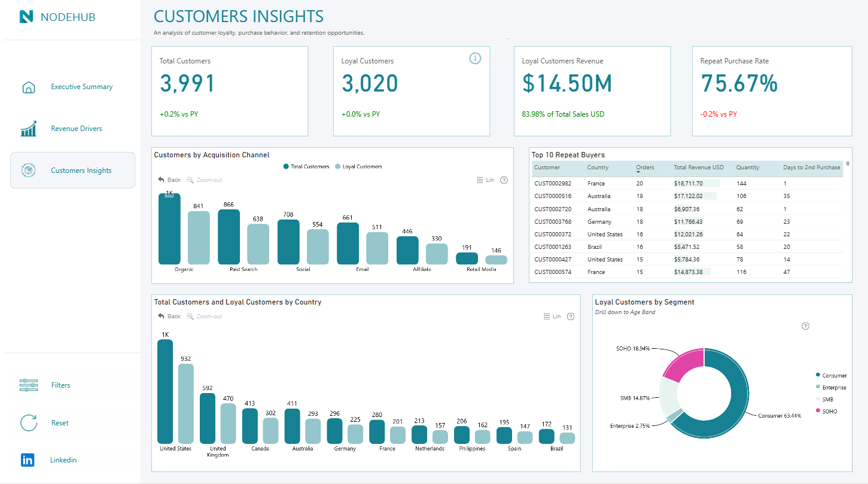Open Executive Summary via its home icon

pos(28,87)
